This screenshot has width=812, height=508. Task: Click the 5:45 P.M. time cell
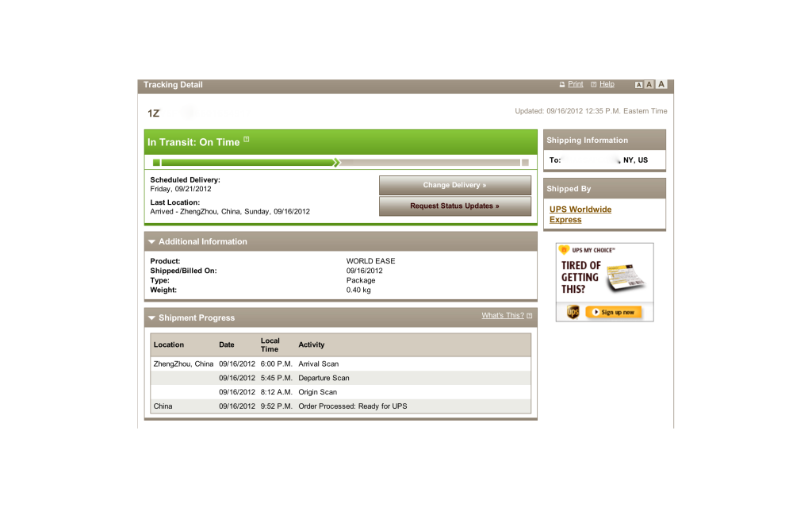[x=277, y=378]
